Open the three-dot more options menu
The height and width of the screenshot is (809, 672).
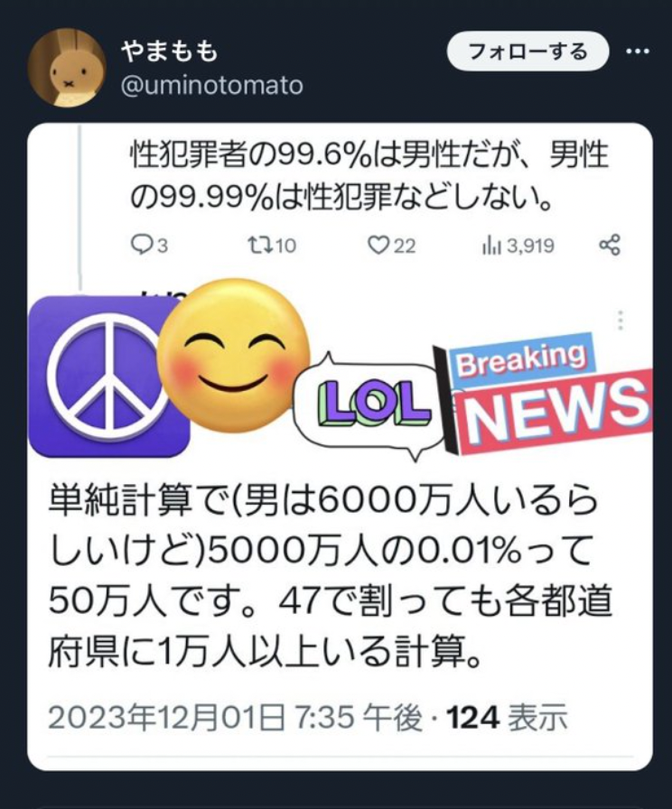638,51
